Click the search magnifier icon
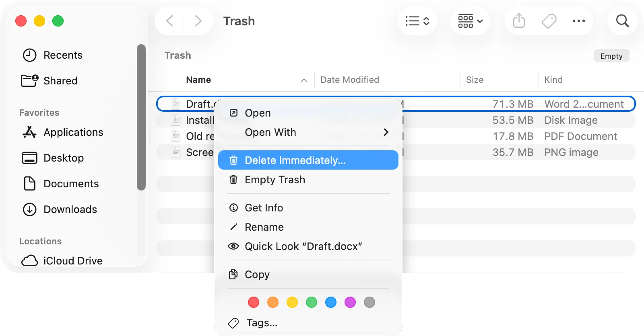 click(x=623, y=21)
